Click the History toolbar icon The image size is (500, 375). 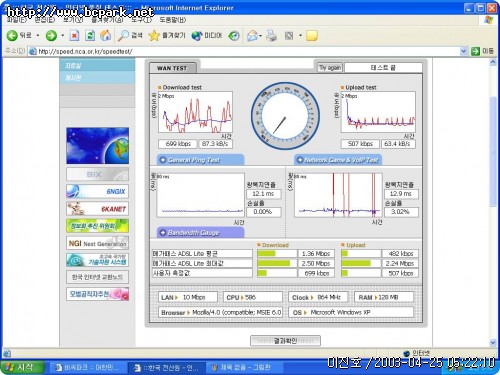pos(234,36)
